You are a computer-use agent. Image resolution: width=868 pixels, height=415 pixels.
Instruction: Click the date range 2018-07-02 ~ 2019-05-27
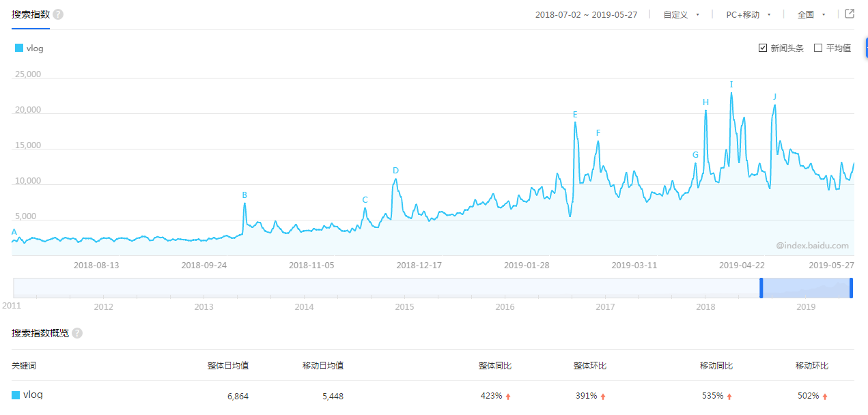[586, 14]
